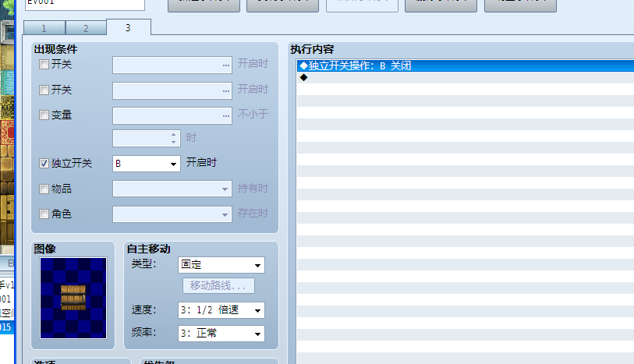
Task: Open event page tab 1
Action: [44, 28]
